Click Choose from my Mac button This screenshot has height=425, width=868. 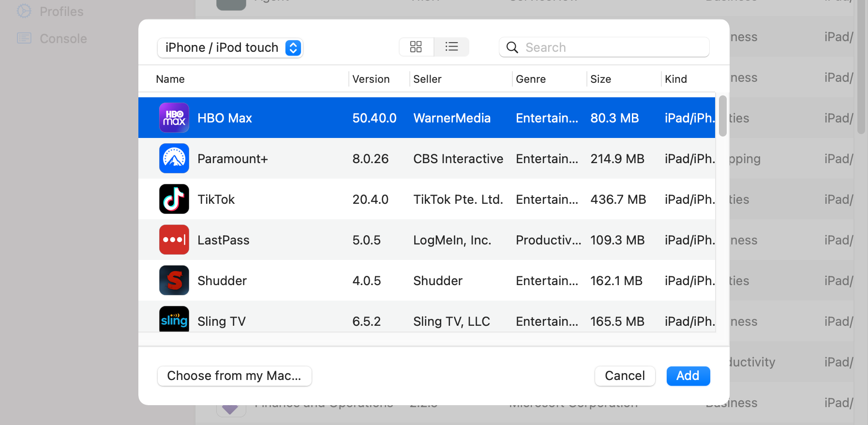234,376
